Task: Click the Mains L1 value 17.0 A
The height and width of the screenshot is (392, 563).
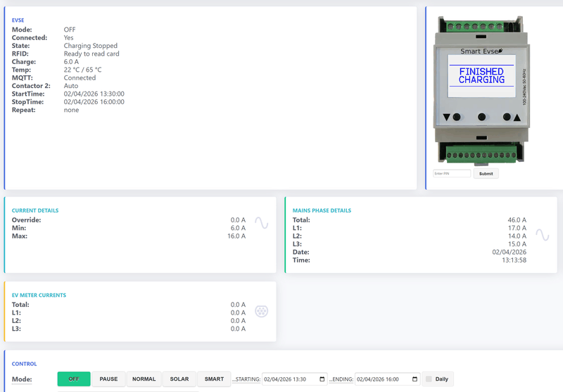Action: tap(517, 228)
